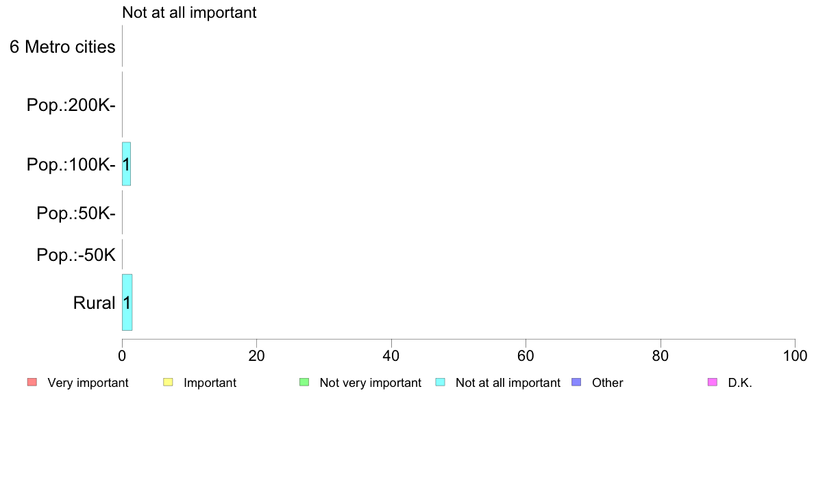Viewport: 814px width, 504px height.
Task: Click the blue Other legend swatch
Action: (x=576, y=383)
